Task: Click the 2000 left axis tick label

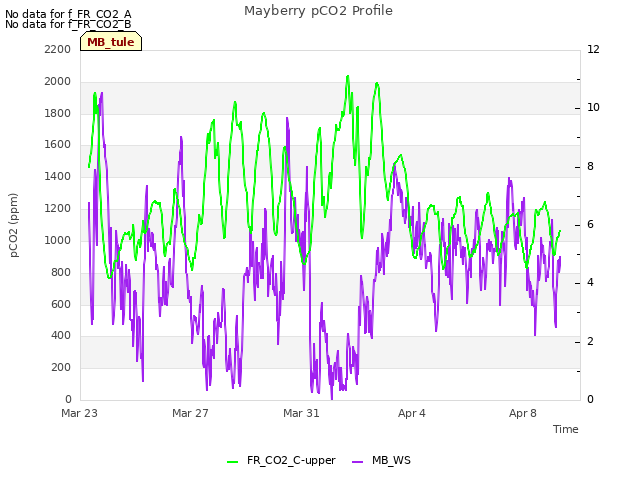Action: tap(58, 81)
